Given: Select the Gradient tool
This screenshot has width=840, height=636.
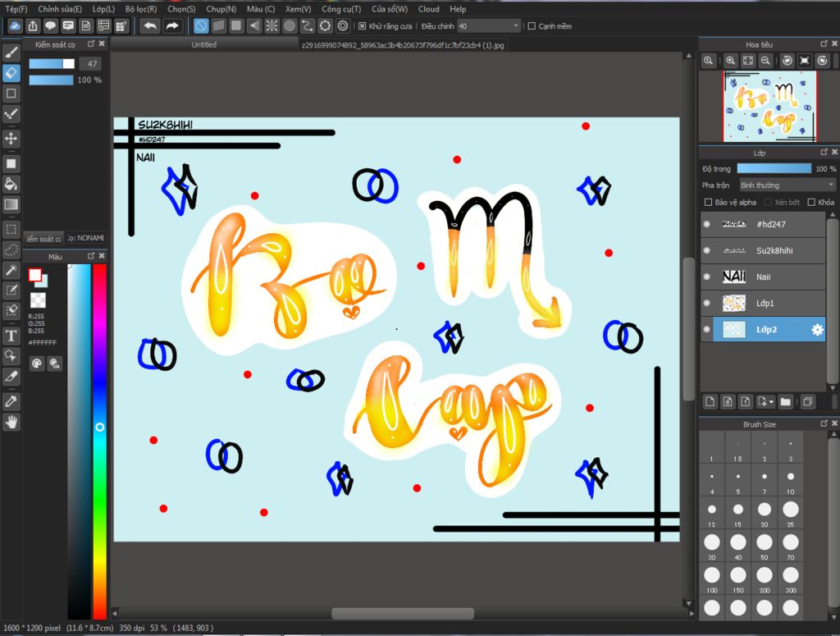Looking at the screenshot, I should pyautogui.click(x=11, y=204).
